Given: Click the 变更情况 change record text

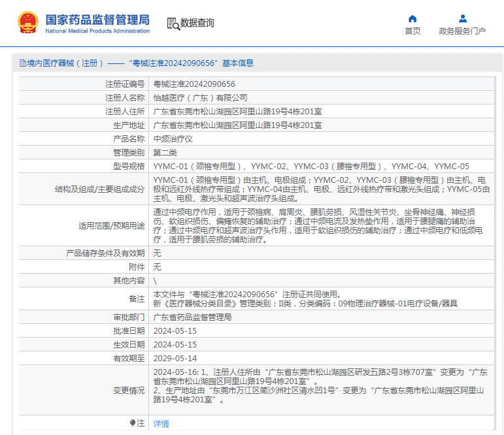Looking at the screenshot, I should coord(320,386).
